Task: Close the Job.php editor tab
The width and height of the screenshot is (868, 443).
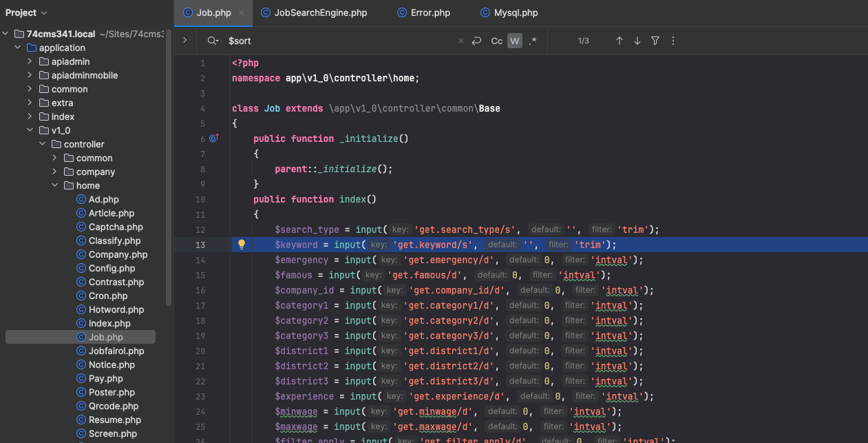Action: tap(242, 13)
